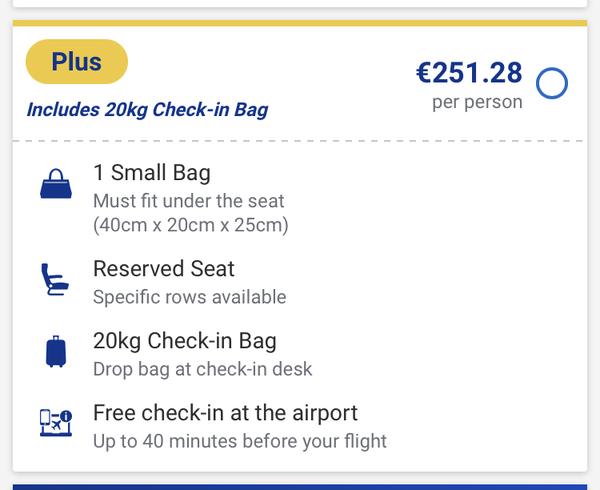The image size is (600, 490).
Task: Click the bag dimensions '(40cm x 20cm x 25cm)'
Action: pyautogui.click(x=190, y=225)
